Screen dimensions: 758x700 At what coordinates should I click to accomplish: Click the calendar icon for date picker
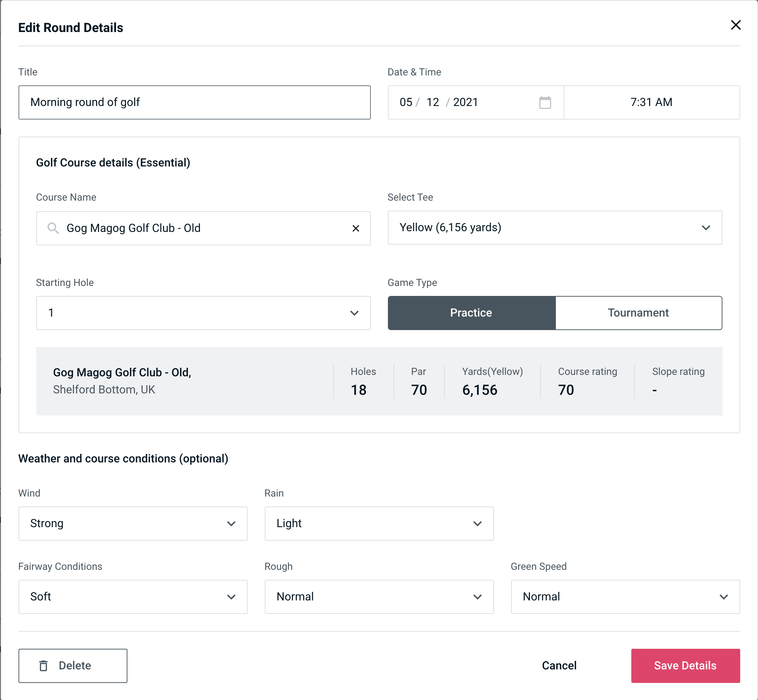coord(546,102)
